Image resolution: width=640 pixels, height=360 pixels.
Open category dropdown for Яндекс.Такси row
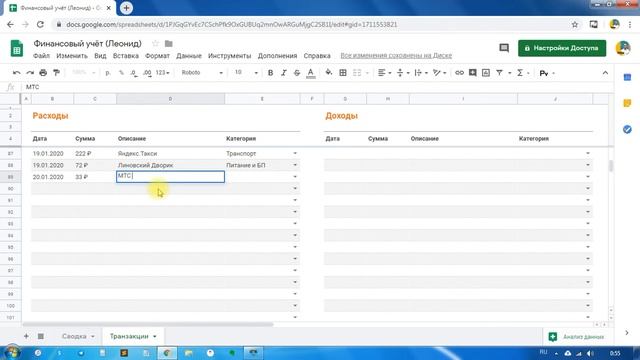[x=295, y=153]
